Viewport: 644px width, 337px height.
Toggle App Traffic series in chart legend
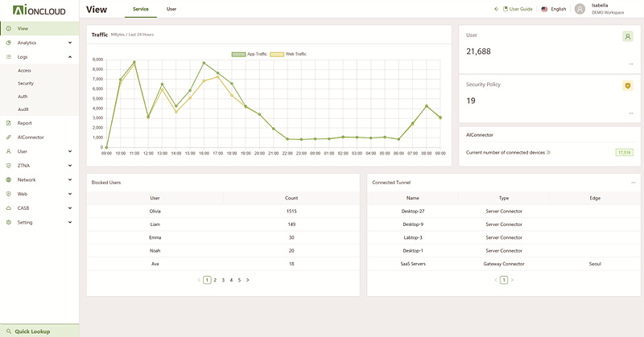pyautogui.click(x=250, y=54)
